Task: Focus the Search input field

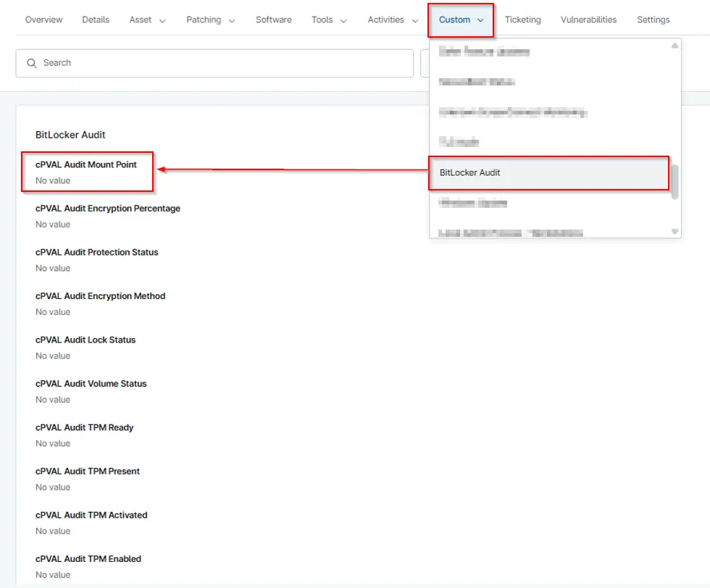Action: [x=214, y=63]
